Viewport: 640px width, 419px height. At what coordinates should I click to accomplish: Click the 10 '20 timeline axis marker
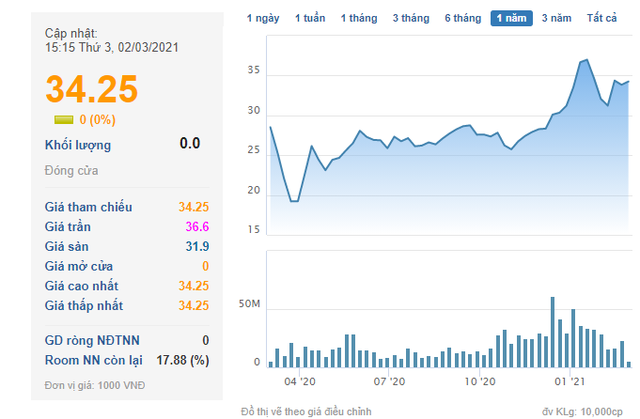click(x=480, y=381)
